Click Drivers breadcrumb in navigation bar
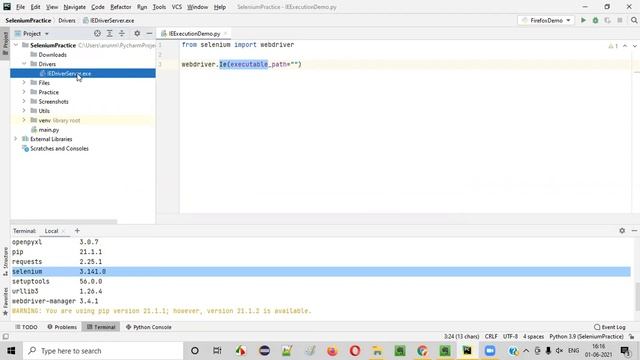Viewport: 640px width, 360px height. point(67,20)
